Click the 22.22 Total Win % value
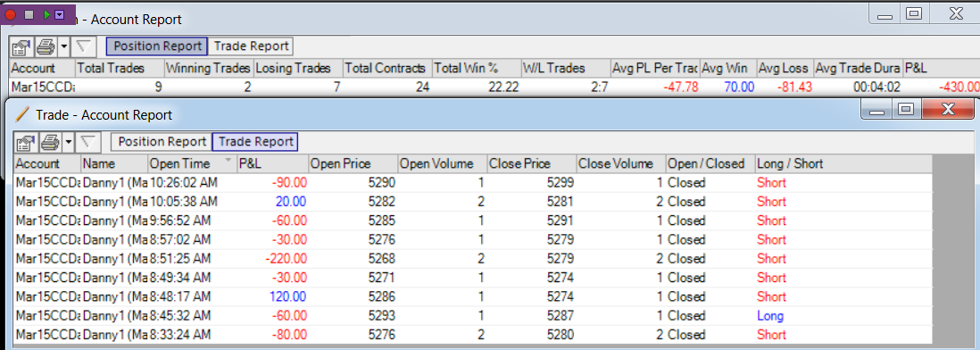This screenshot has height=350, width=980. point(503,87)
